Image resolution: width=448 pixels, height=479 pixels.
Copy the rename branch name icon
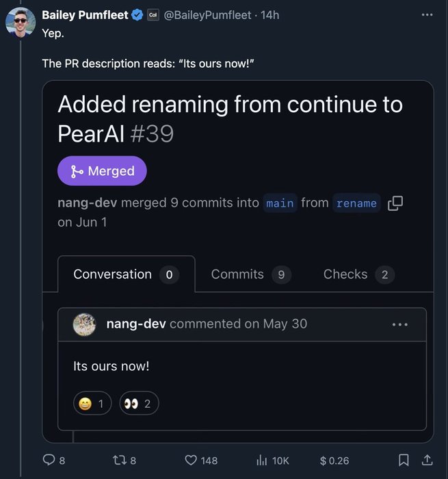[395, 203]
